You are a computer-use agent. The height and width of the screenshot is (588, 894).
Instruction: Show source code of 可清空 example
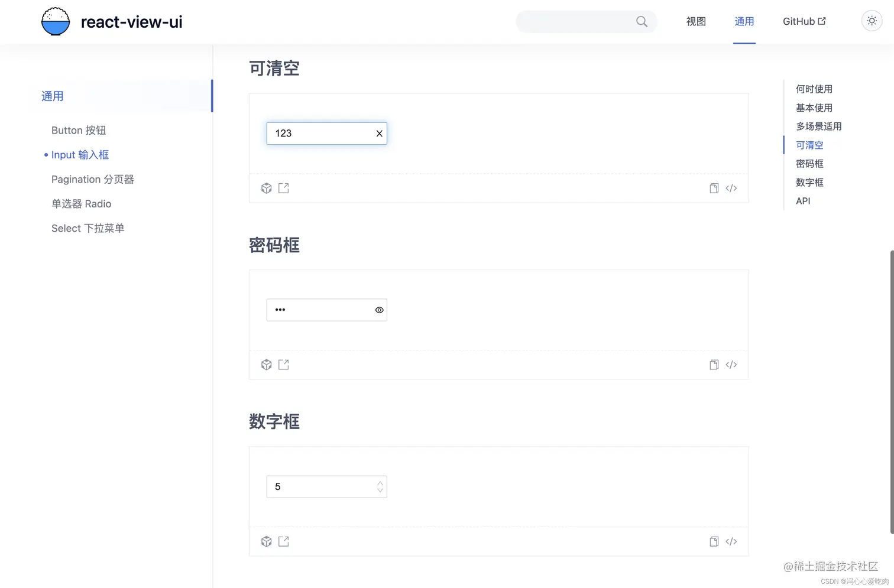coord(731,188)
